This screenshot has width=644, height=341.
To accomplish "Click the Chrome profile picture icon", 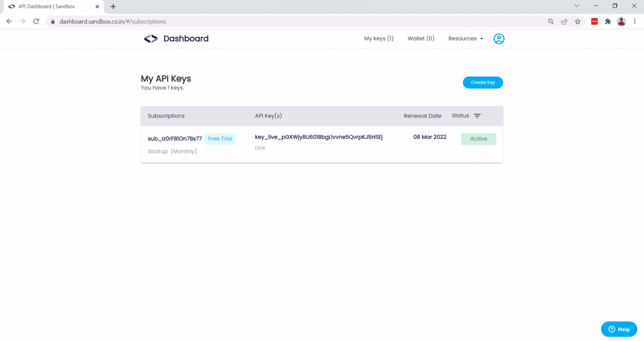I will pyautogui.click(x=621, y=21).
